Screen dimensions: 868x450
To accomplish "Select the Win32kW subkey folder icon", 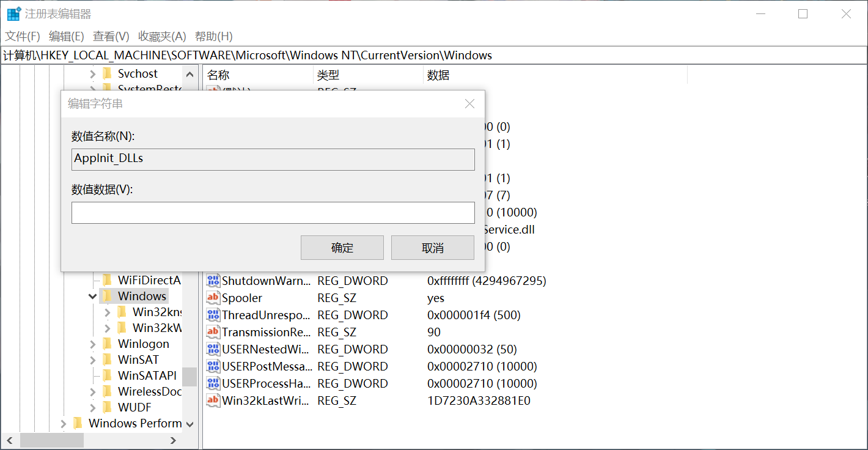I will click(122, 328).
